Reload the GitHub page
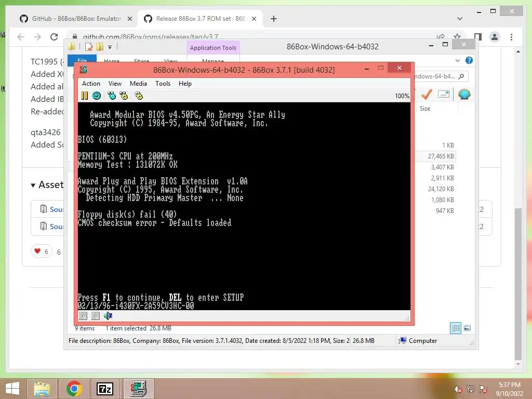 point(54,37)
